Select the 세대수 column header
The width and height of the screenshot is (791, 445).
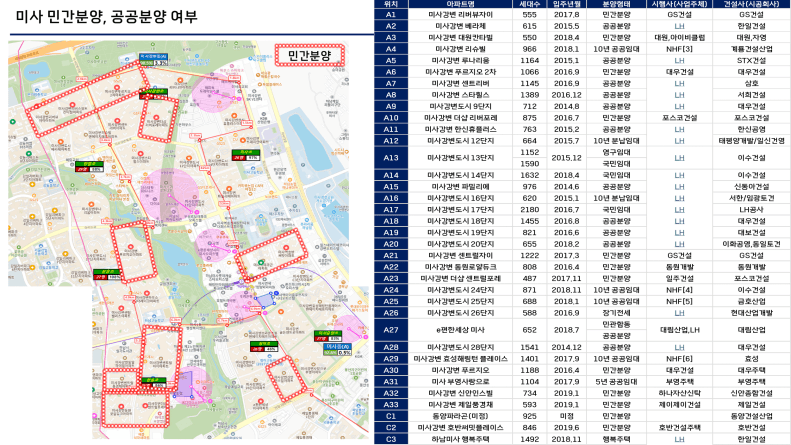click(529, 4)
